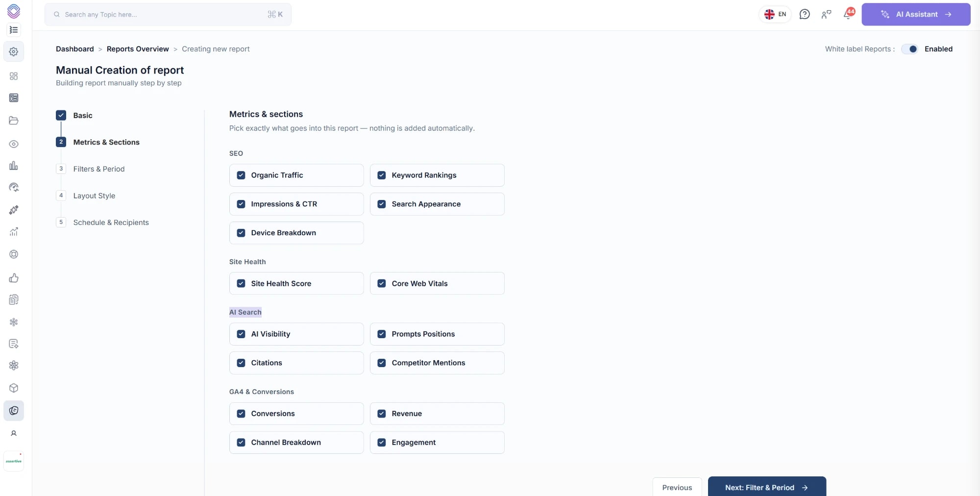Open the trending line chart sidebar icon
The height and width of the screenshot is (496, 980).
14,232
